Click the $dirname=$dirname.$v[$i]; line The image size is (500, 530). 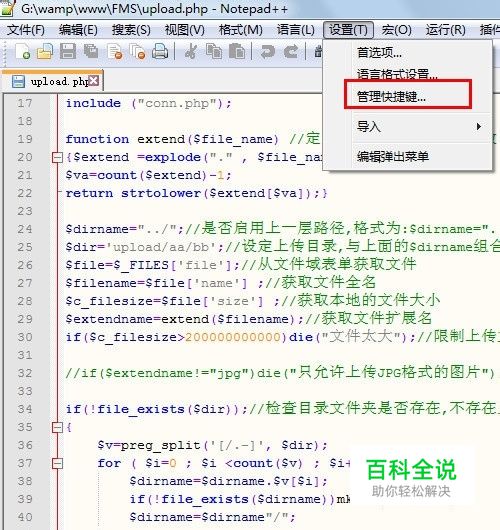point(229,481)
